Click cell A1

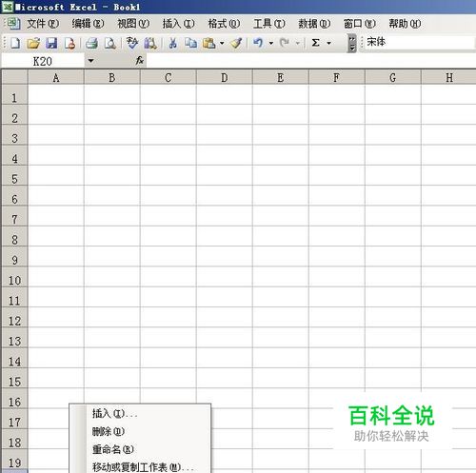point(56,94)
